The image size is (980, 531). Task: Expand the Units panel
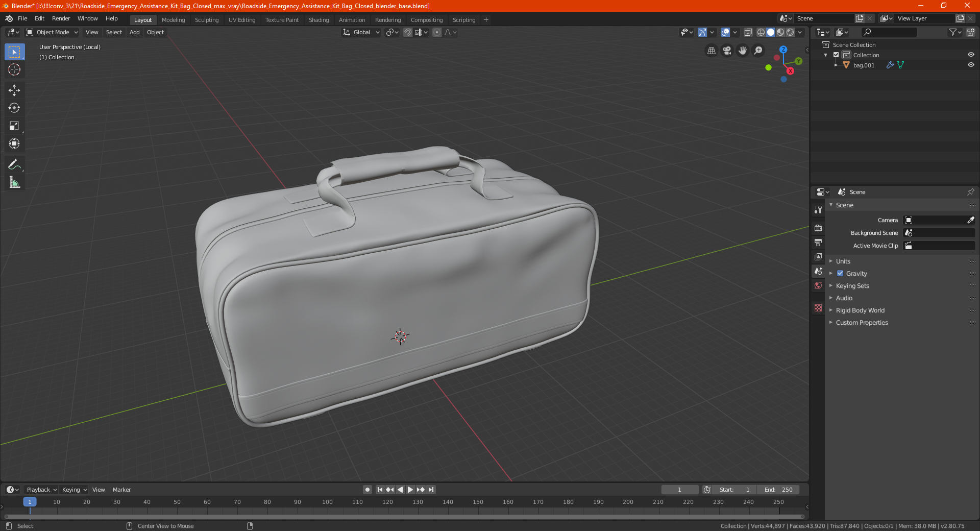pyautogui.click(x=843, y=261)
